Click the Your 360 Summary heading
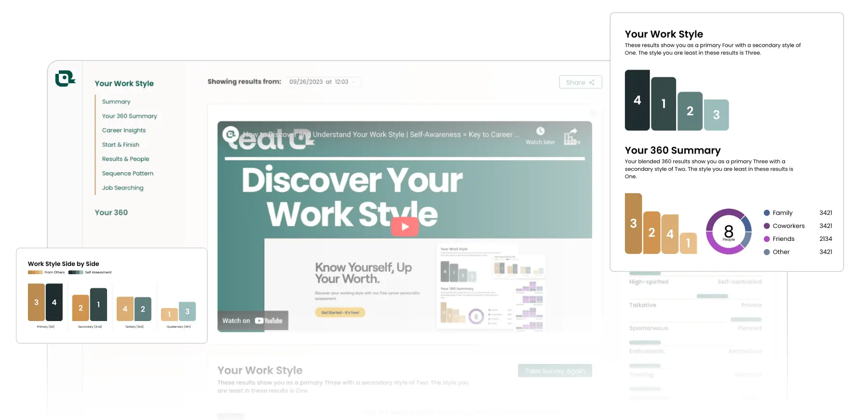Viewport: 868px width, 420px height. (673, 151)
